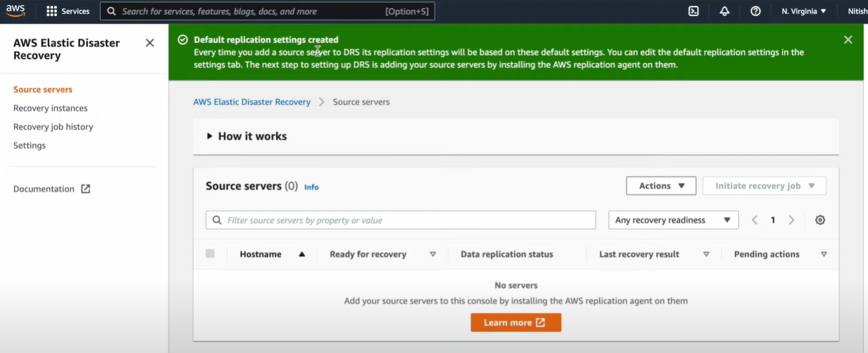Select Recovery instances in sidebar
This screenshot has width=868, height=353.
tap(50, 108)
